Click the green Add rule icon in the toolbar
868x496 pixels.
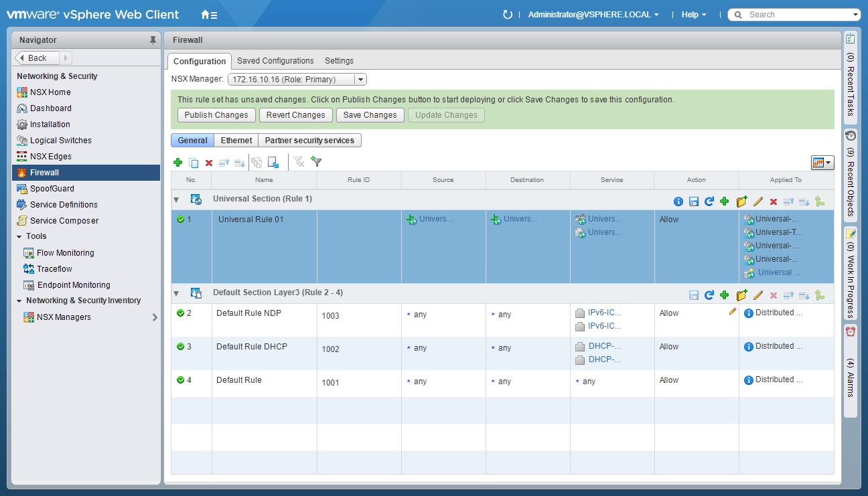pos(177,163)
